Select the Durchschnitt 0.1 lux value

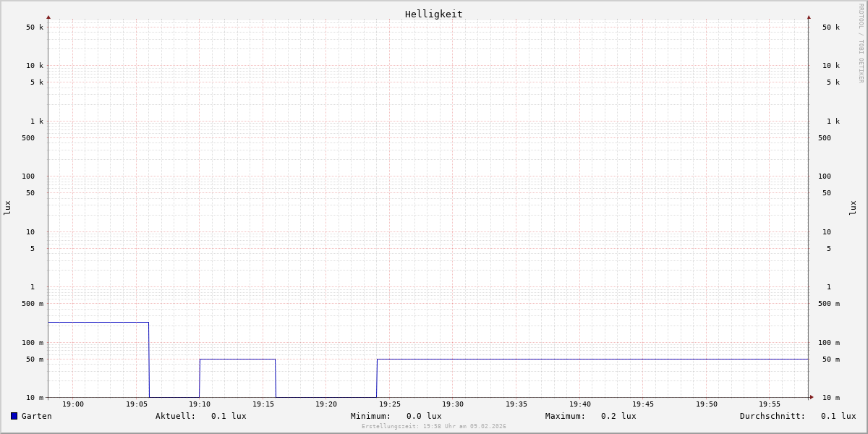(838, 416)
